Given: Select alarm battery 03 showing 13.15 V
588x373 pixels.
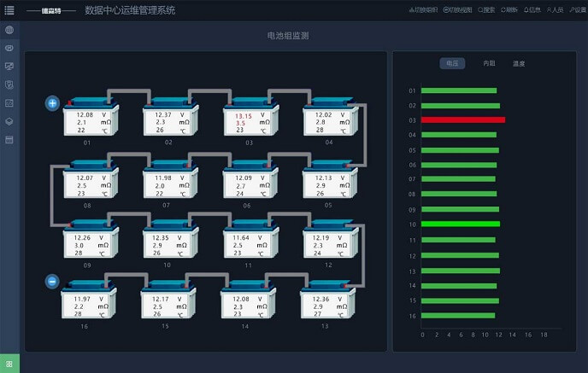Looking at the screenshot, I should pyautogui.click(x=251, y=117).
